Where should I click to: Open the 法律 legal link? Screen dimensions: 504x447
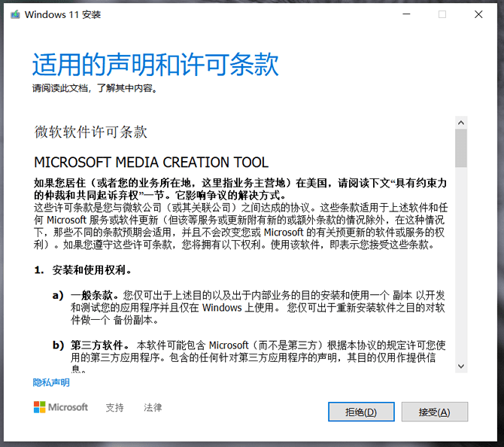[x=153, y=407]
